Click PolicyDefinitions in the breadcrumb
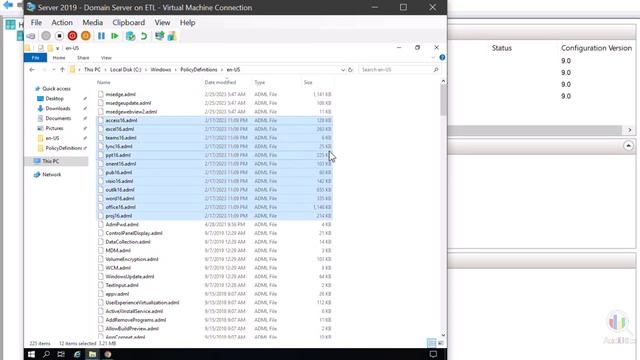Image resolution: width=640 pixels, height=360 pixels. 199,70
